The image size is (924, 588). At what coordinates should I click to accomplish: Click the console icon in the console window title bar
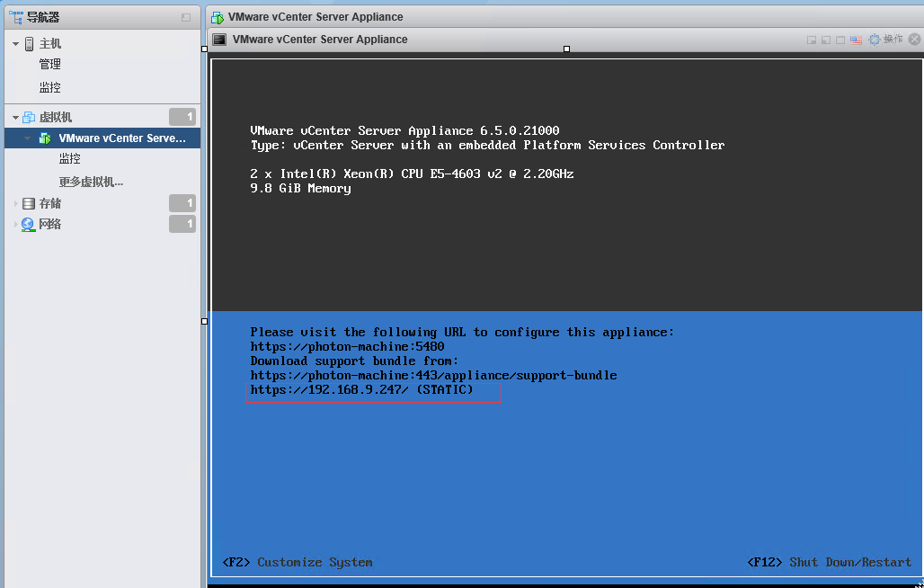tap(220, 40)
